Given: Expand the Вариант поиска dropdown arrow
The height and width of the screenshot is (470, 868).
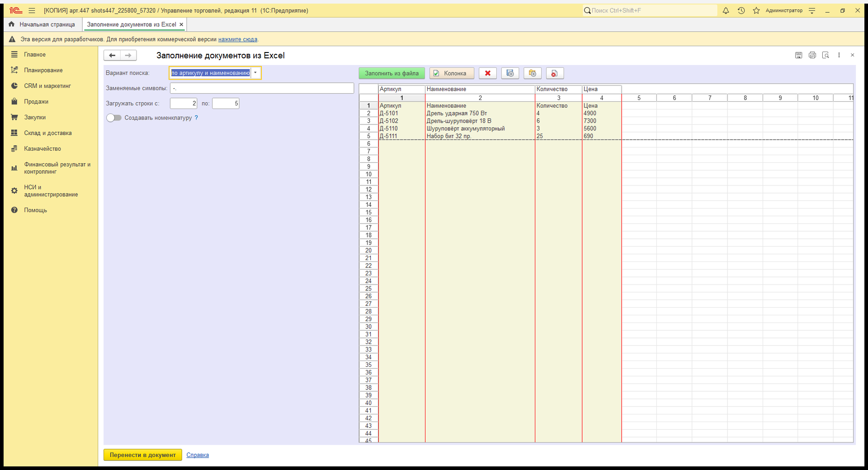Looking at the screenshot, I should click(x=255, y=73).
